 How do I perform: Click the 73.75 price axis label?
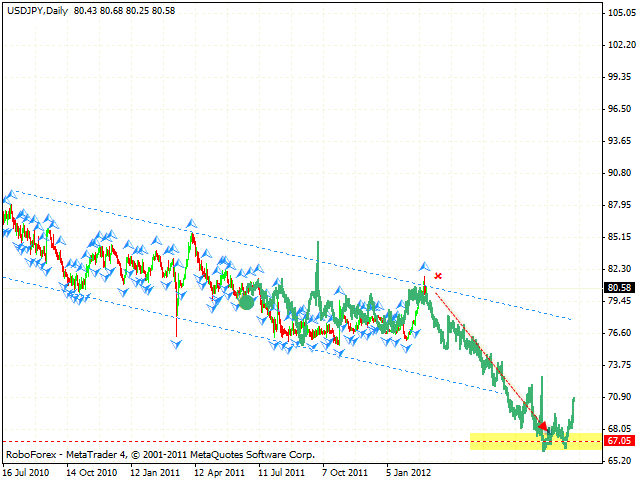618,365
